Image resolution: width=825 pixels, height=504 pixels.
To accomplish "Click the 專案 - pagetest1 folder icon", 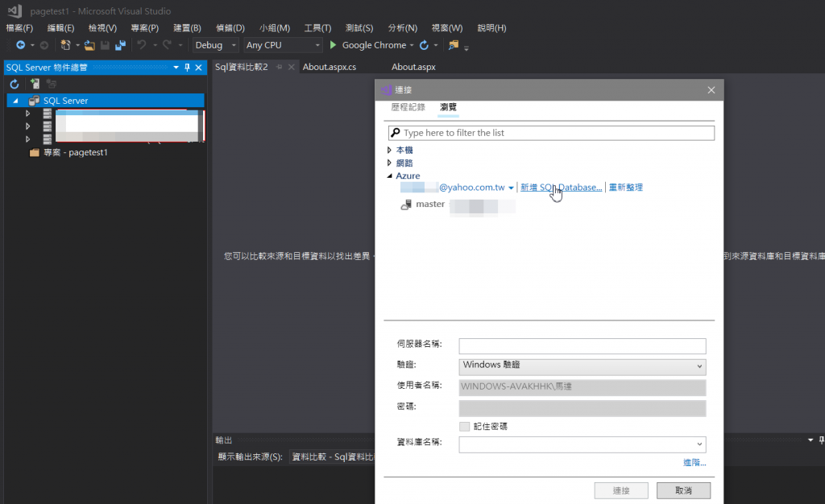I will point(35,152).
